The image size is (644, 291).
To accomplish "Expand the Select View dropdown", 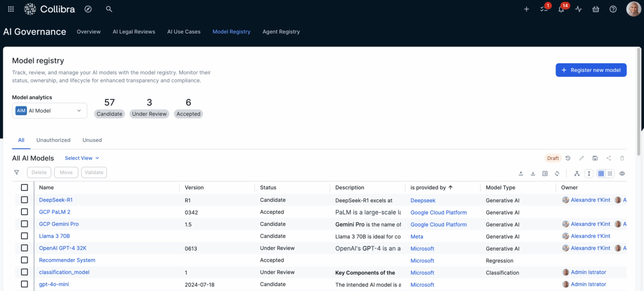I will click(x=81, y=158).
